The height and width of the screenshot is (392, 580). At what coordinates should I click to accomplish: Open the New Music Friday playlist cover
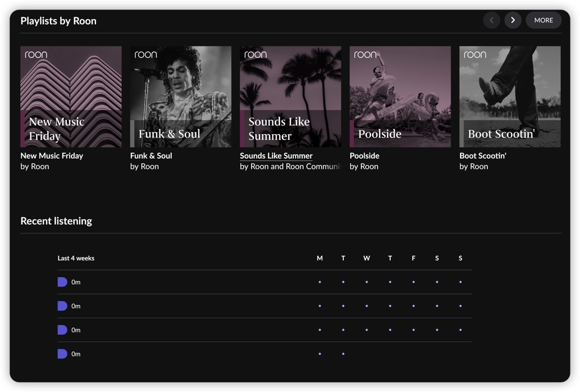click(x=71, y=96)
